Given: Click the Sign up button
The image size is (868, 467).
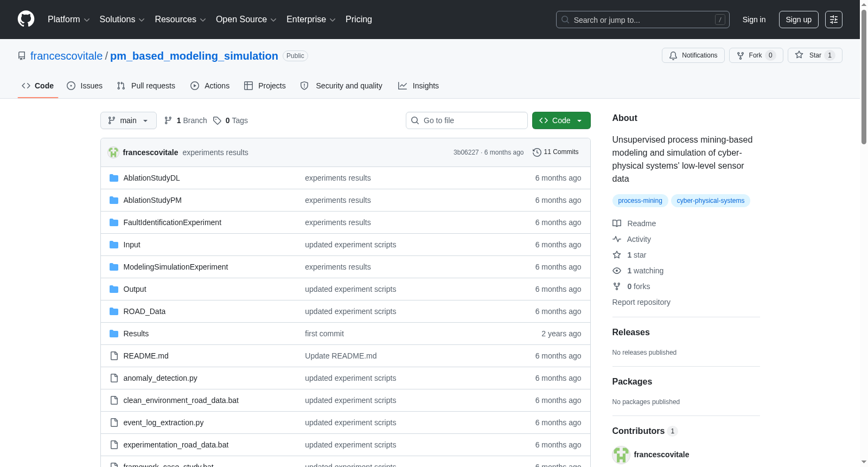Looking at the screenshot, I should pos(799,20).
